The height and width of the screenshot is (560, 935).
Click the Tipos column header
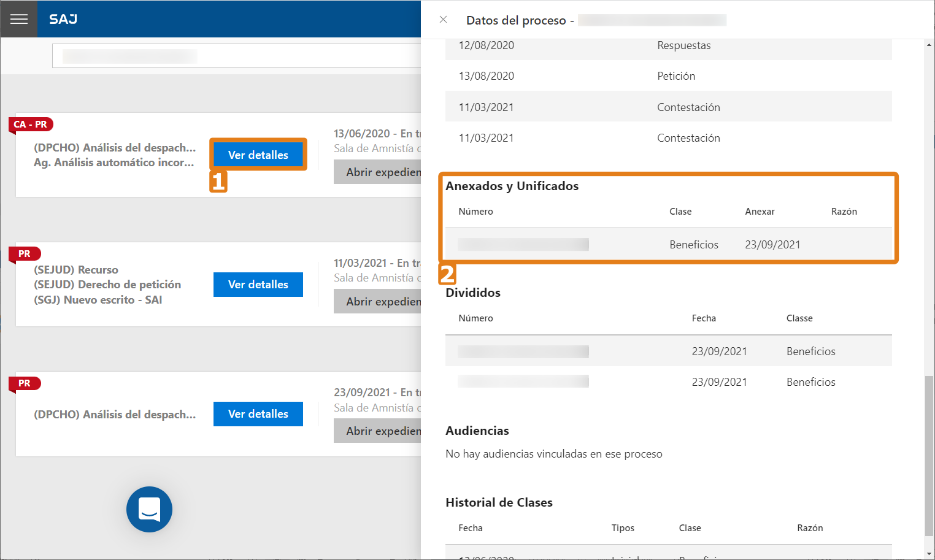click(623, 528)
